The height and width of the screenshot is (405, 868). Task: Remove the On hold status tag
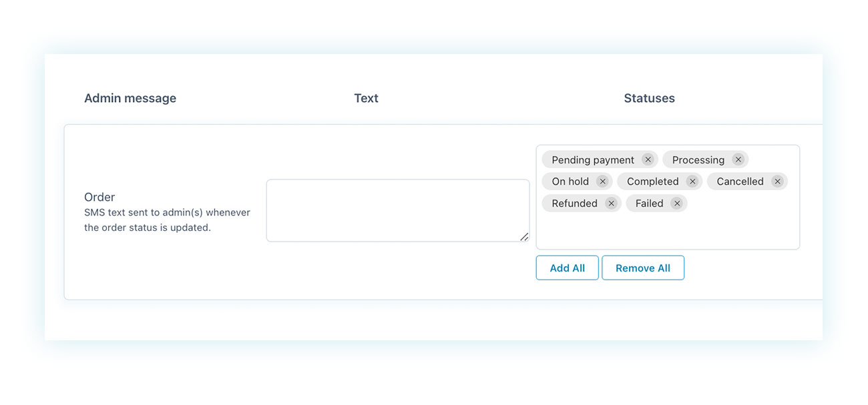coord(602,181)
